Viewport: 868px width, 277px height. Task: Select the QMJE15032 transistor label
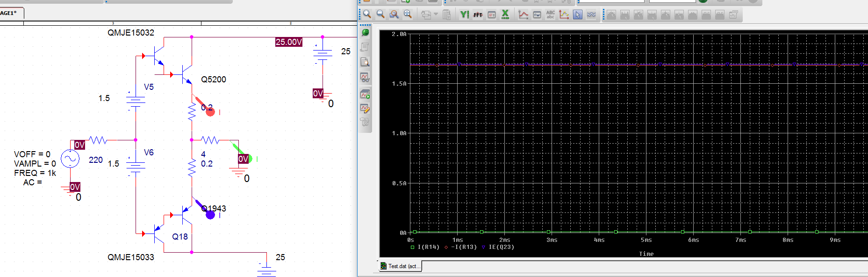click(131, 33)
